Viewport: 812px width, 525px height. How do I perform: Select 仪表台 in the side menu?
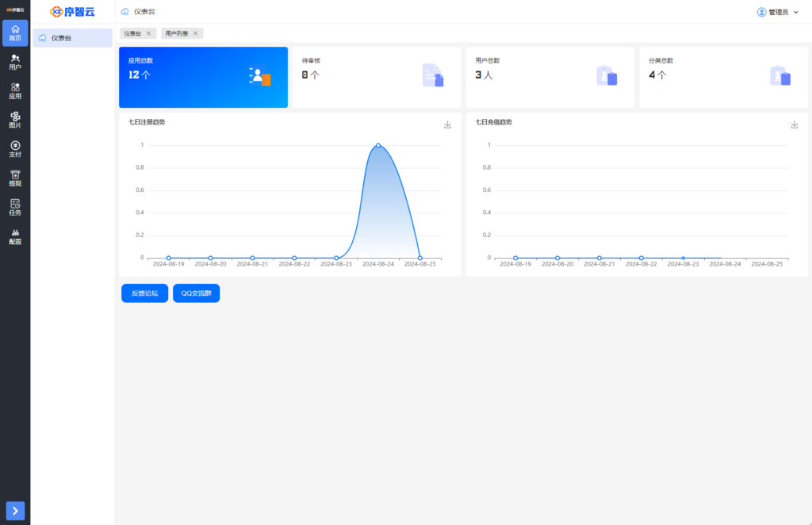pyautogui.click(x=72, y=38)
